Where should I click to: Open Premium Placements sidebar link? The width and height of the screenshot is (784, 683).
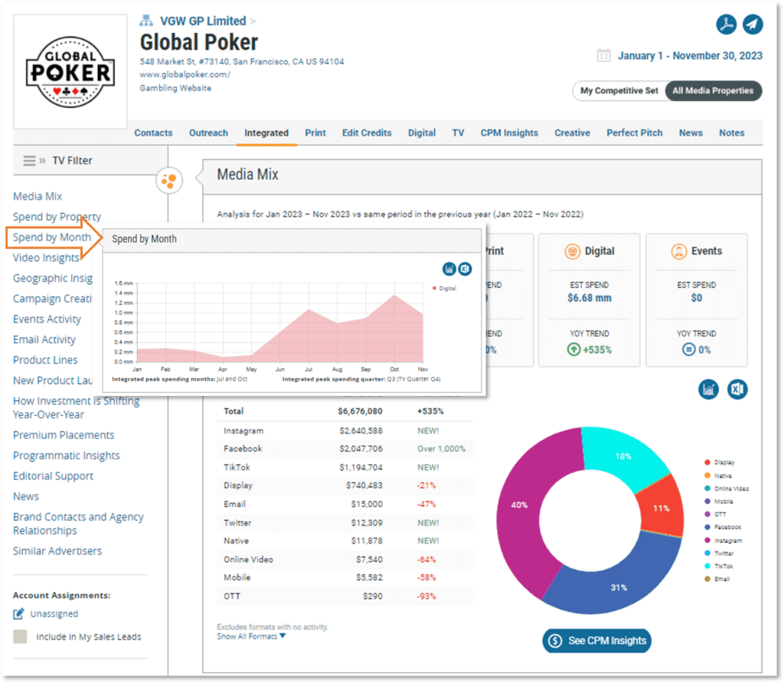coord(64,435)
